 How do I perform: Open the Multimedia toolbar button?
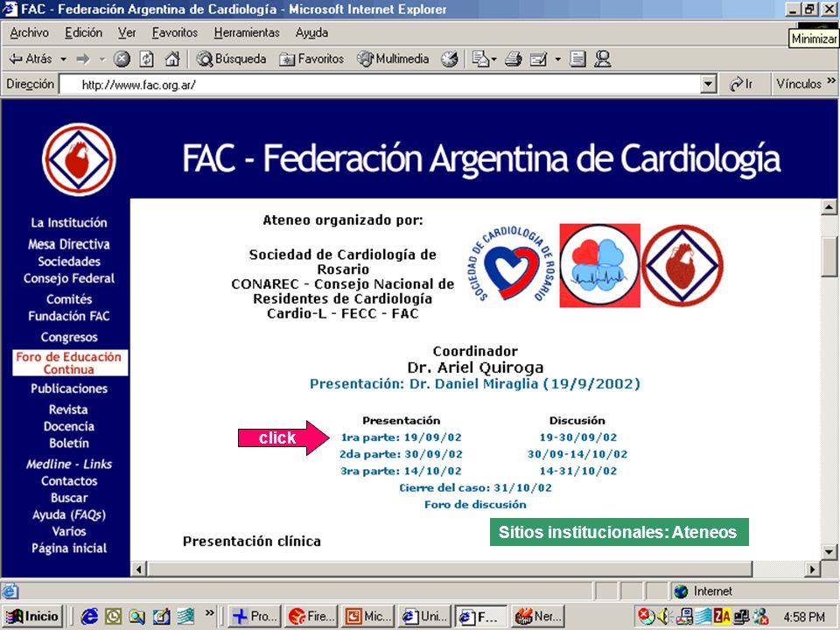(x=393, y=59)
